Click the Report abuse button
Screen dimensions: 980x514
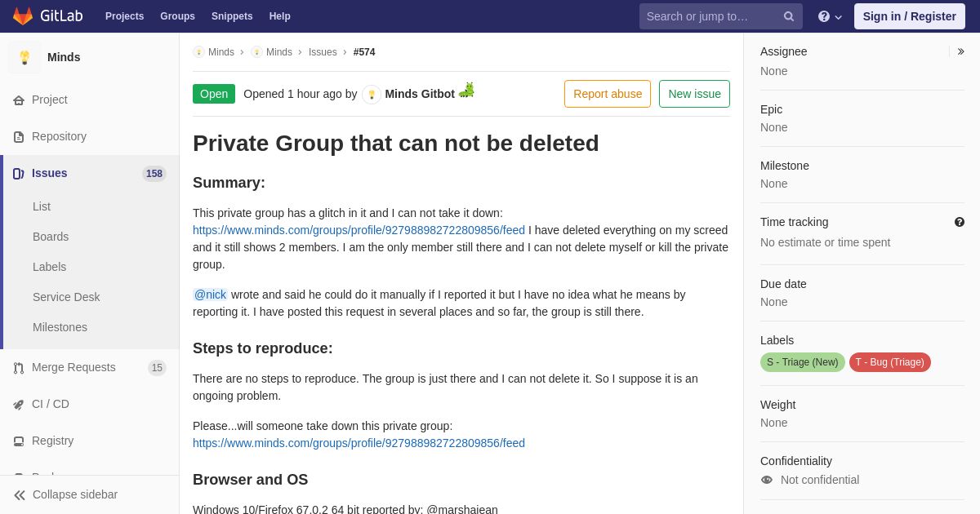tap(608, 94)
